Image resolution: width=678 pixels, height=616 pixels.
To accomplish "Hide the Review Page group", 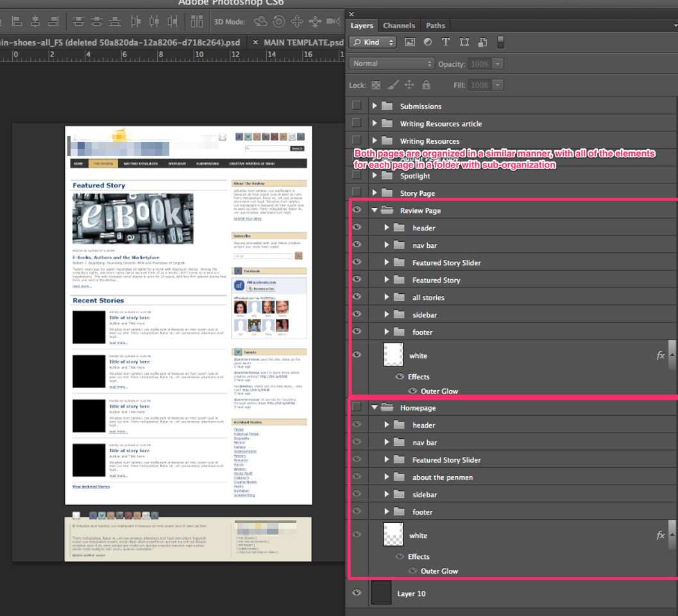I will click(357, 210).
